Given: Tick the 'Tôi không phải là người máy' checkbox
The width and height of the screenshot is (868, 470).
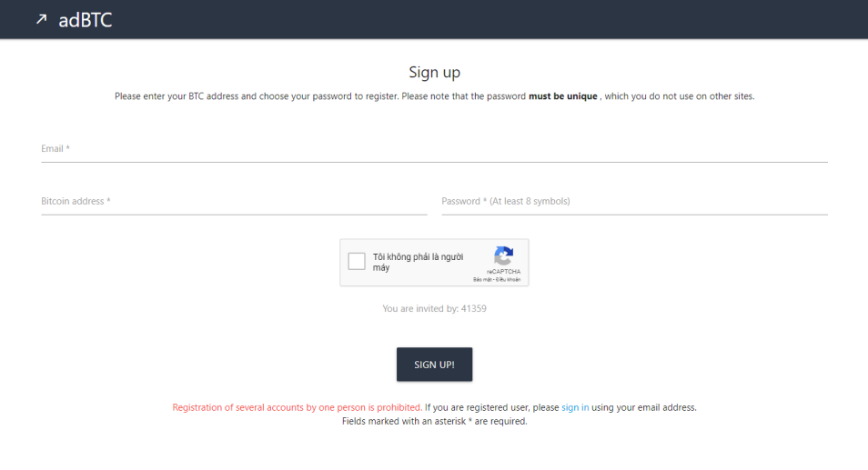Looking at the screenshot, I should tap(357, 261).
